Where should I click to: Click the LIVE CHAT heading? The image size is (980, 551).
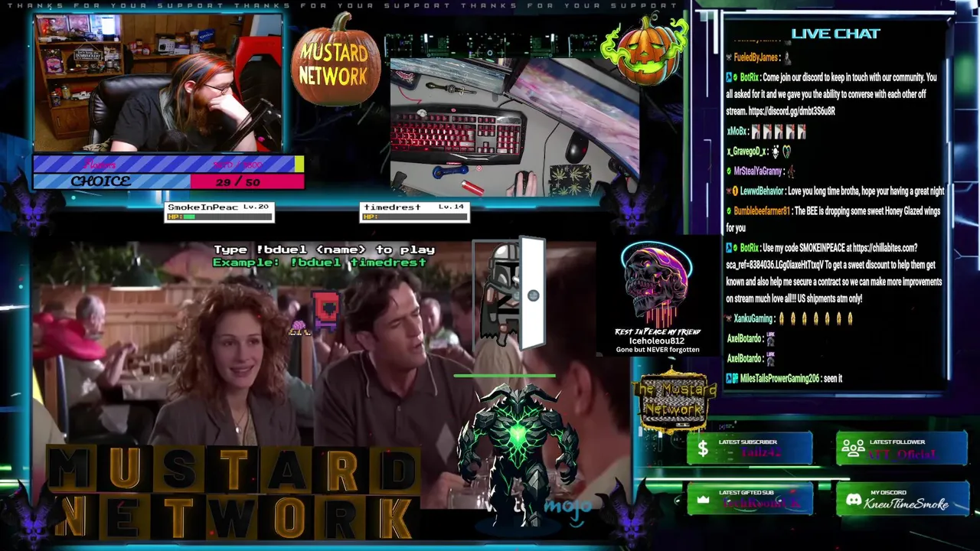[x=835, y=34]
